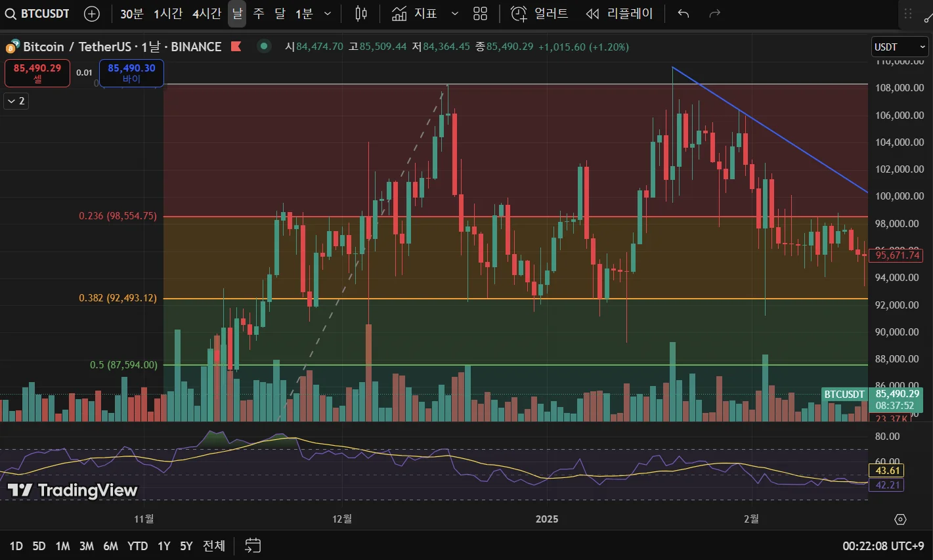
Task: Expand the favorite indicators chevron next to 지표
Action: 454,14
